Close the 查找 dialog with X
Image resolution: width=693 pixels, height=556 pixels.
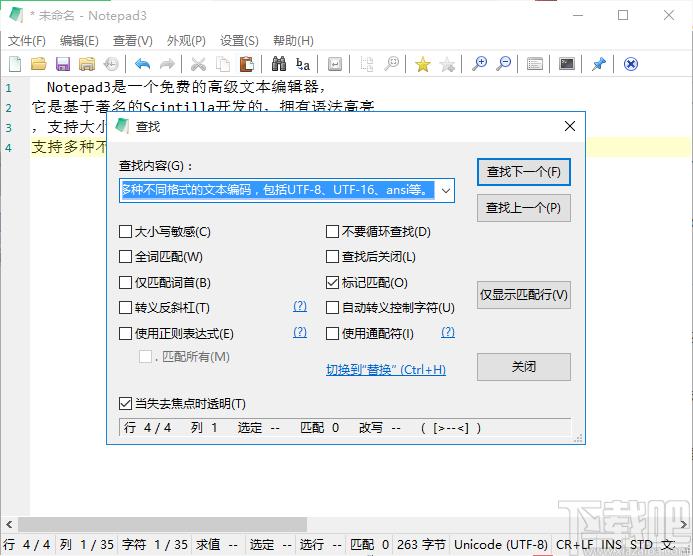click(x=570, y=126)
